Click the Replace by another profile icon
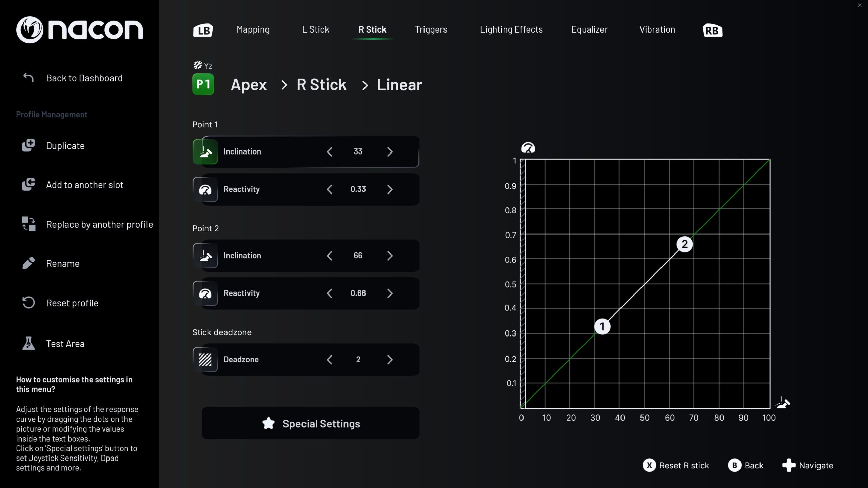 28,224
